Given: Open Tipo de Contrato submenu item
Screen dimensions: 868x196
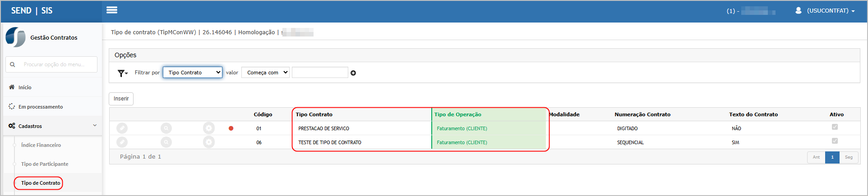Looking at the screenshot, I should coord(41,183).
